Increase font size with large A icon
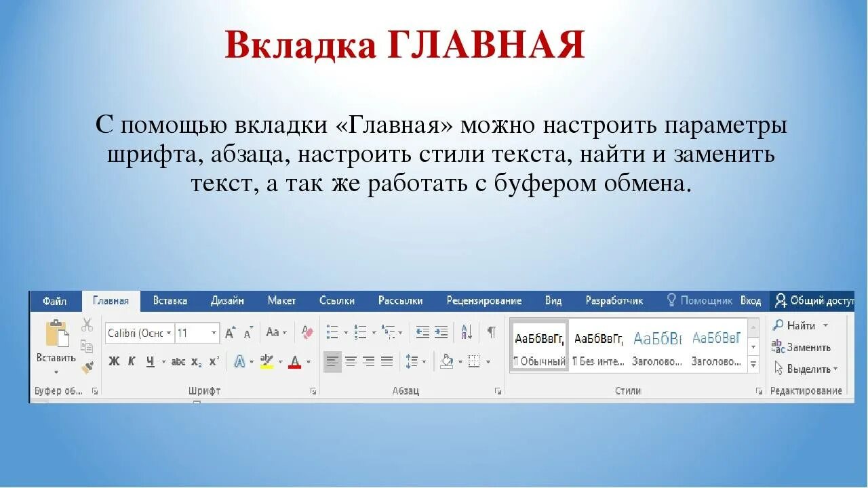Viewport: 868px width, 488px height. tap(230, 333)
